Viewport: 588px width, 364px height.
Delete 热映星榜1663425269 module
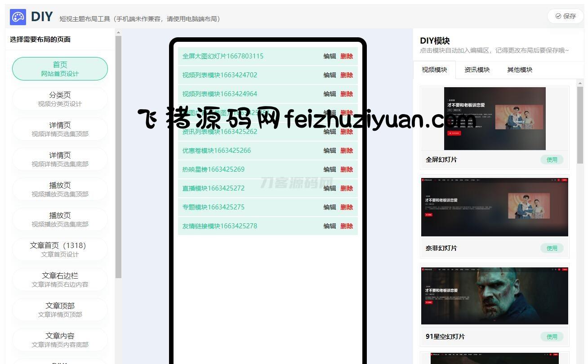point(347,169)
